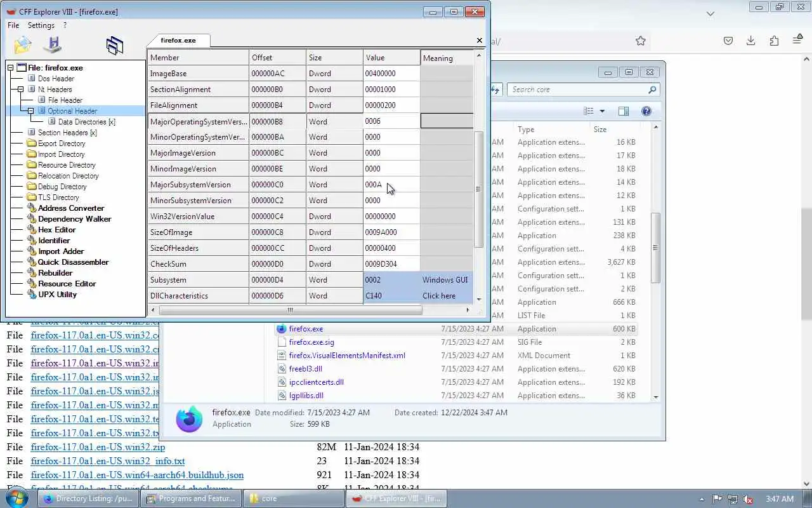Bookmark the page with Firefox's star icon
812x508 pixels.
[x=641, y=41]
